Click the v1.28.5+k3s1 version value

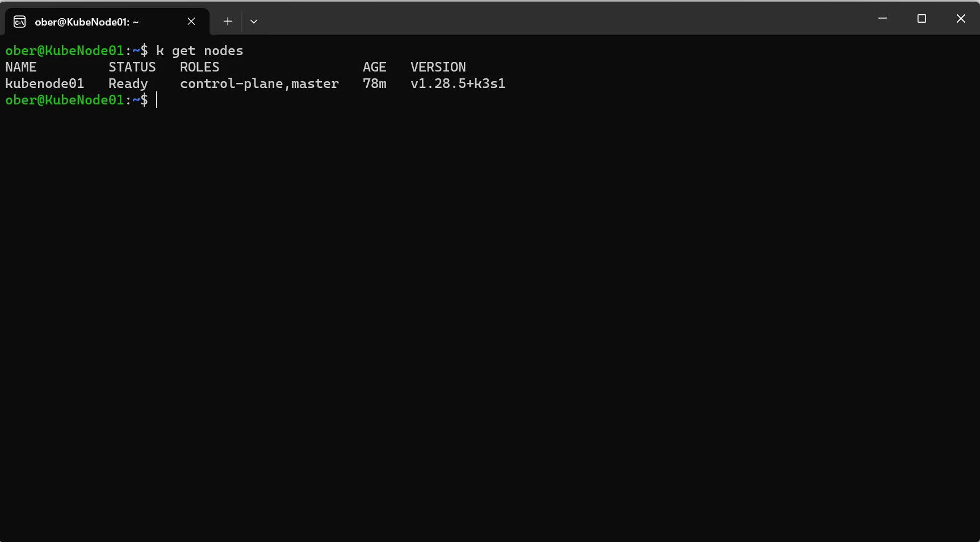pyautogui.click(x=458, y=83)
